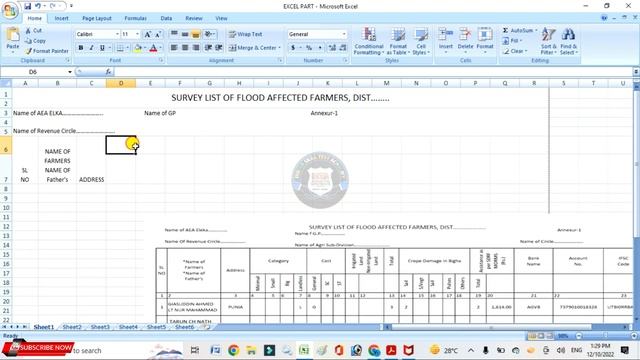Click the Office button
640x360 pixels.
click(10, 10)
